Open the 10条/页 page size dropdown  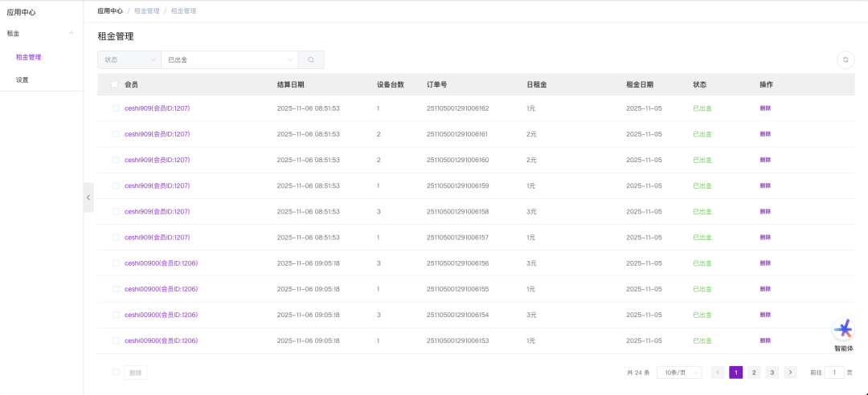click(x=679, y=373)
